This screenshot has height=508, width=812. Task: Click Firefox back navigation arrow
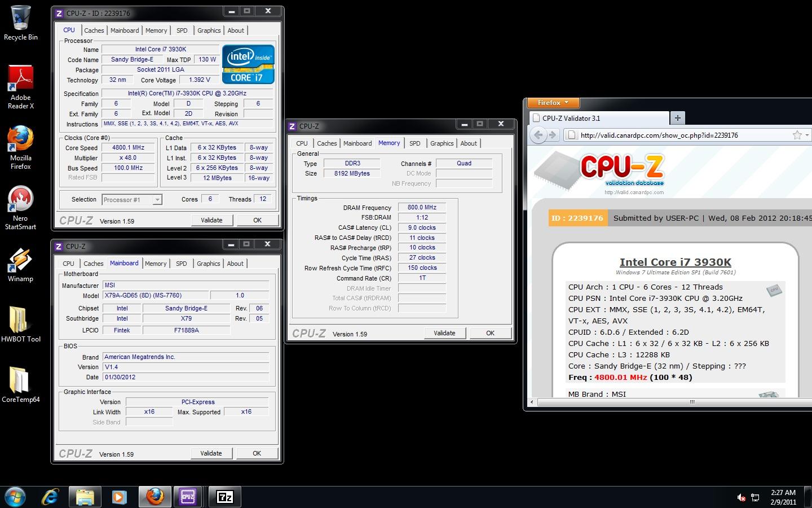coord(539,135)
